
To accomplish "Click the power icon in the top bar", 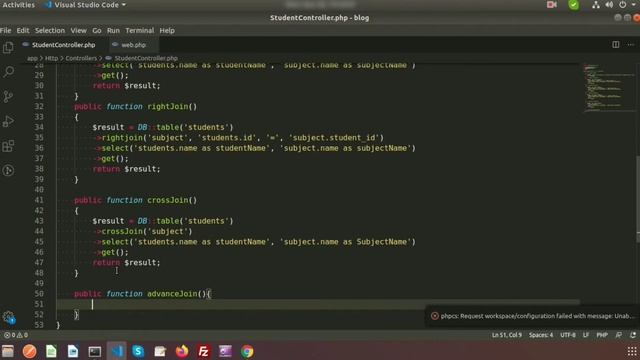I will [x=622, y=5].
